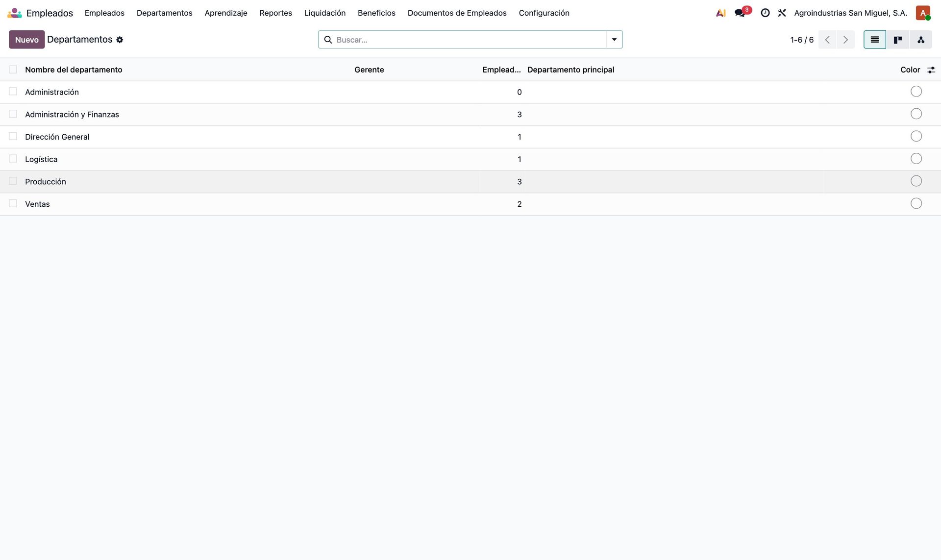Open the messages chat icon
The width and height of the screenshot is (941, 560).
[x=740, y=13]
